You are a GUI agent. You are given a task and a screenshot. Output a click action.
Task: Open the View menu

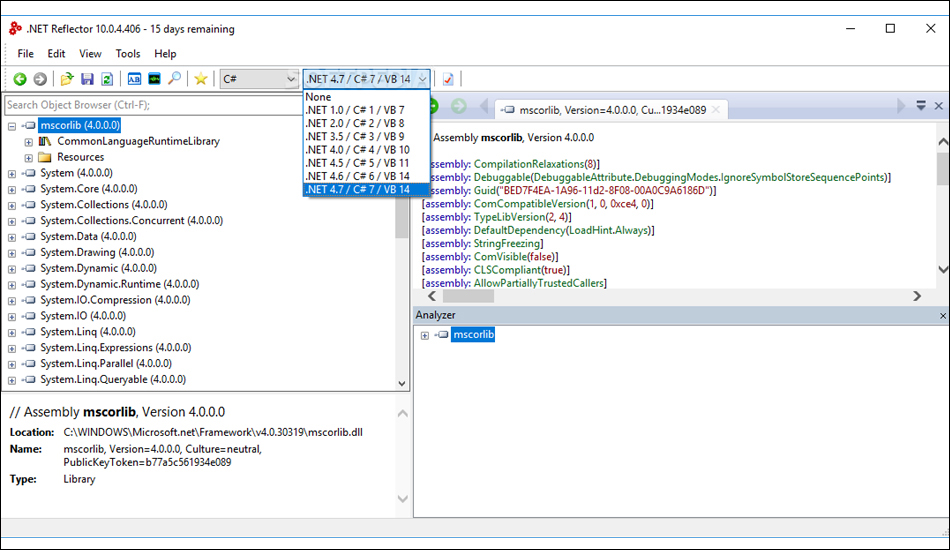point(90,53)
